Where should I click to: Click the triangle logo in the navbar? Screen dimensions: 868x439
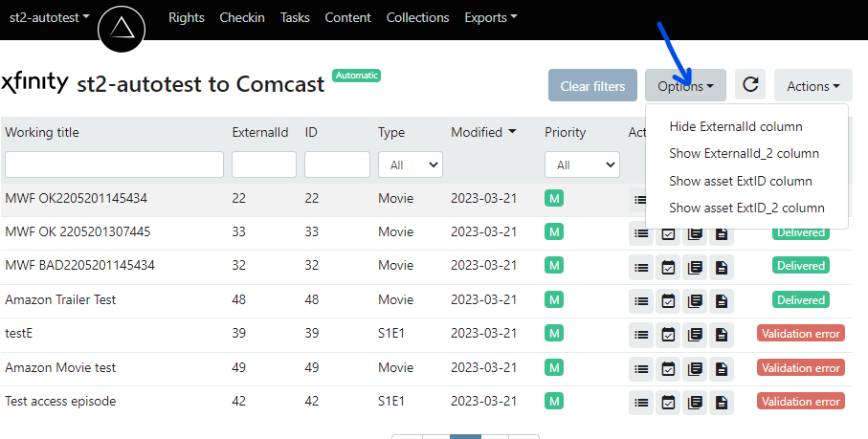(x=122, y=28)
